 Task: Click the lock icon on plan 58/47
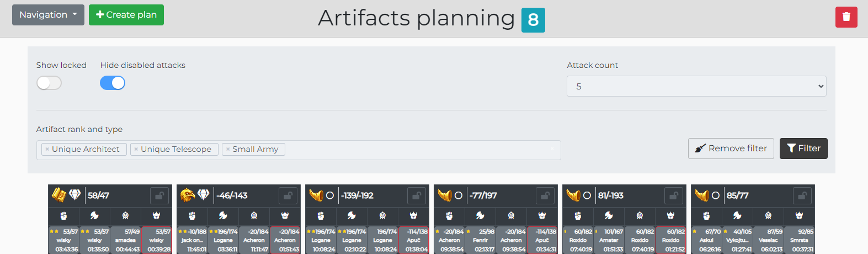tap(159, 195)
